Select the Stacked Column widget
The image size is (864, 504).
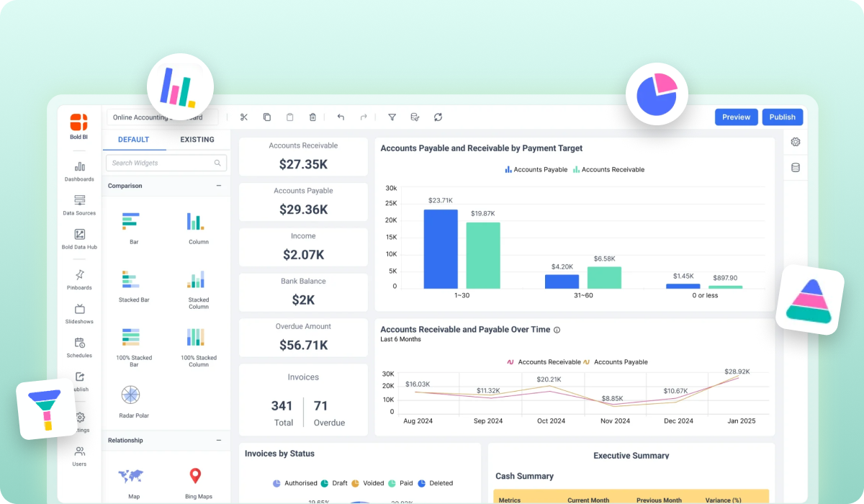pyautogui.click(x=199, y=289)
